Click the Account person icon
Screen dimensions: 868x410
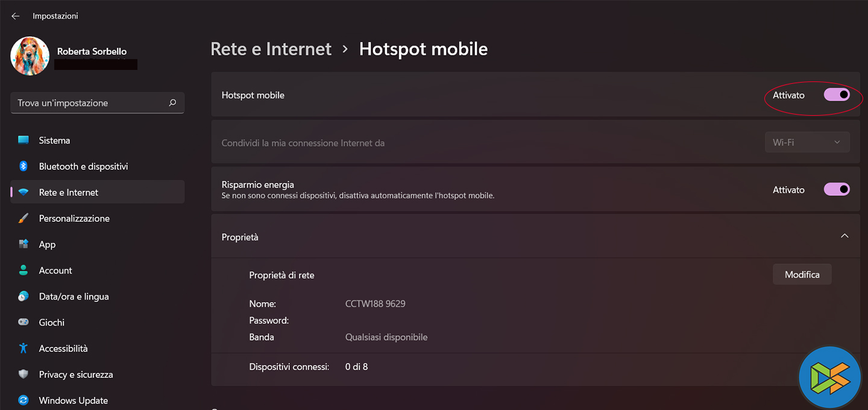tap(24, 270)
